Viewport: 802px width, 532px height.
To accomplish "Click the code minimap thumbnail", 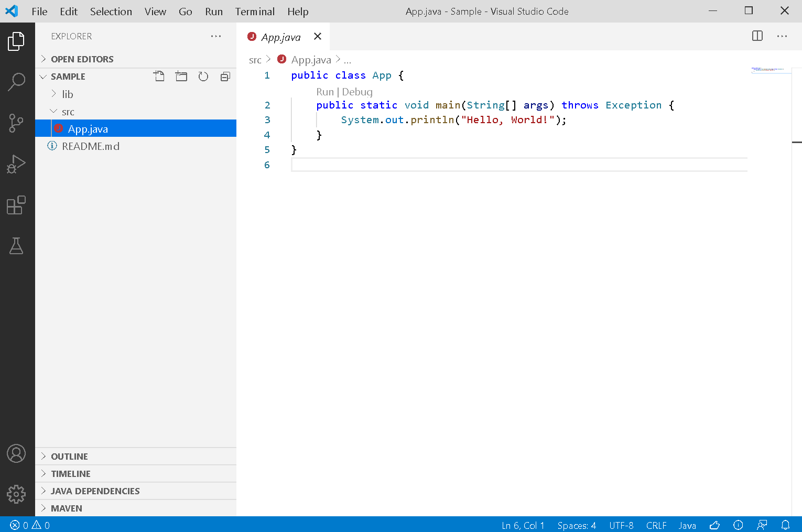I will click(771, 70).
